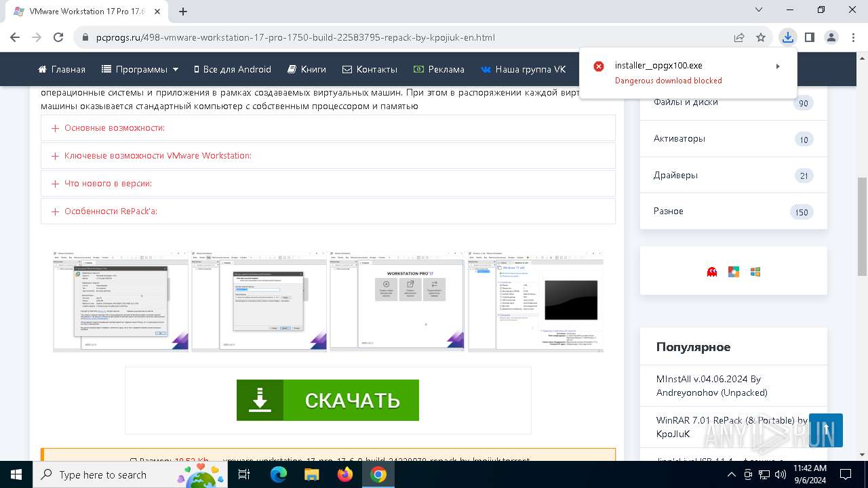The height and width of the screenshot is (488, 868).
Task: Click the taskbar search box
Action: [130, 474]
